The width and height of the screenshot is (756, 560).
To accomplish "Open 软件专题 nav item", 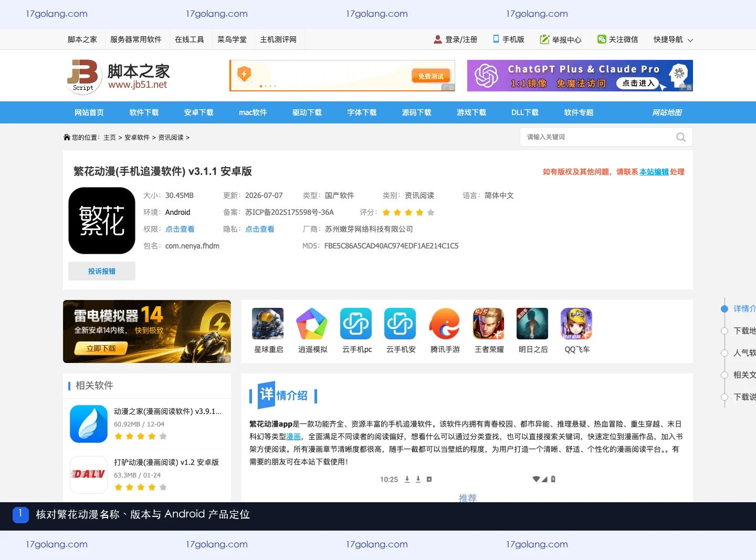I will click(x=579, y=112).
